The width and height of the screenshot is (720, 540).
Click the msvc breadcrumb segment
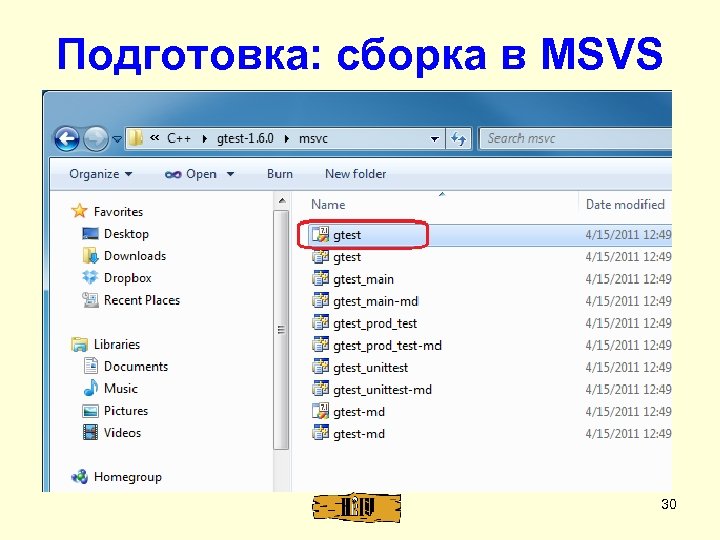[313, 139]
